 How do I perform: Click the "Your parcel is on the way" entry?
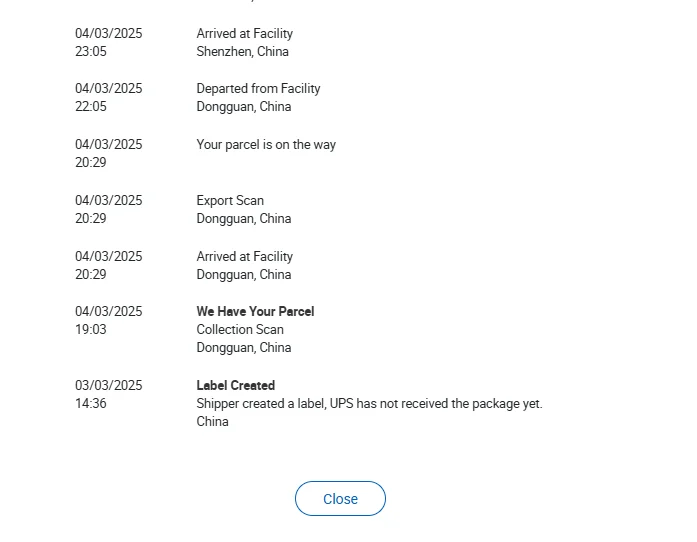coord(266,145)
